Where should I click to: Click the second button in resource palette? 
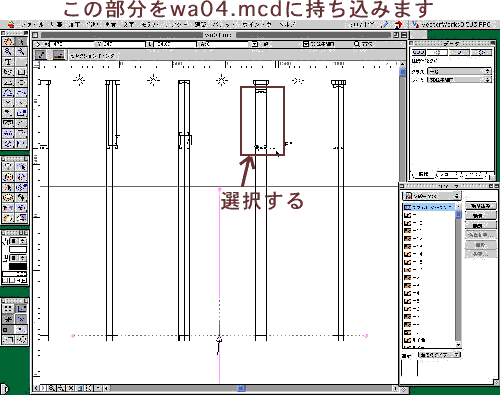481,216
